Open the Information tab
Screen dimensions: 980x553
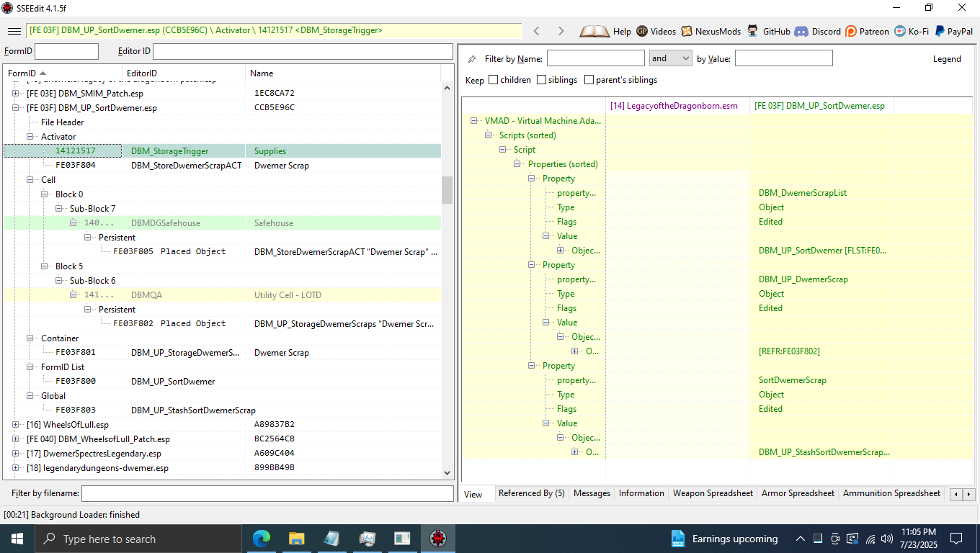(x=641, y=493)
